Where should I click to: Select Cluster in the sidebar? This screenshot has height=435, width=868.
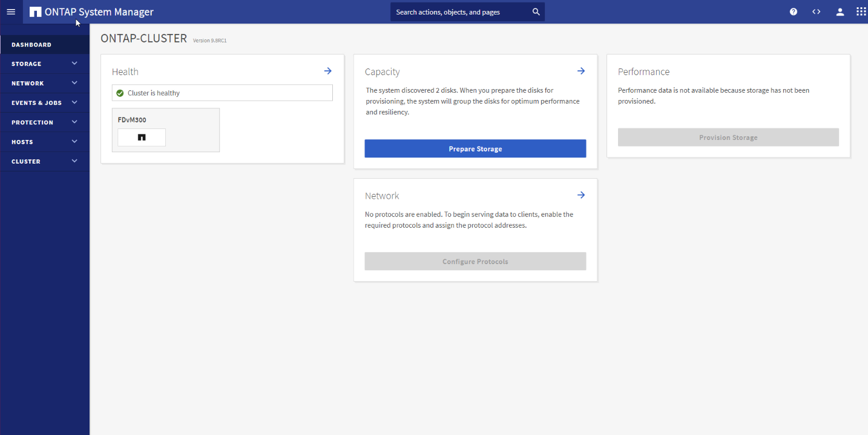[x=45, y=161]
